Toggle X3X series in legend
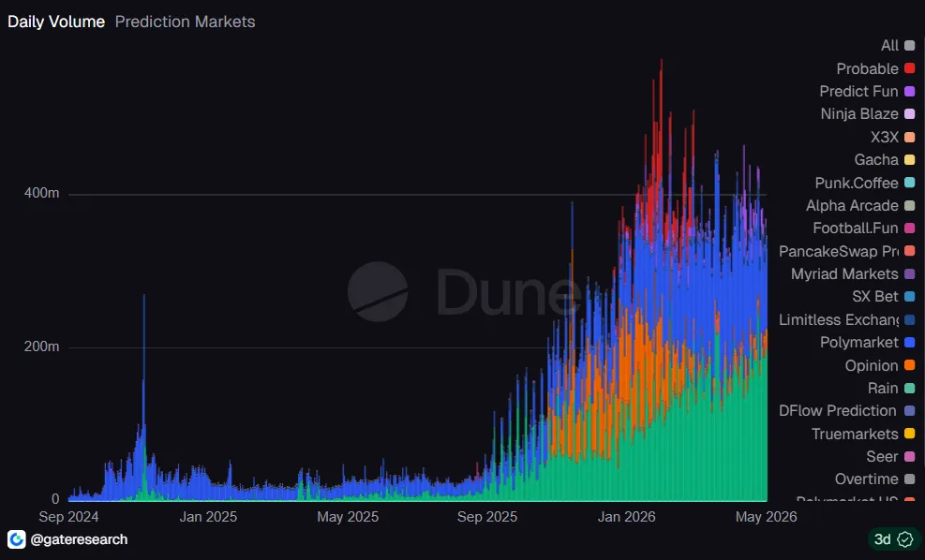Image resolution: width=925 pixels, height=560 pixels. [x=892, y=137]
